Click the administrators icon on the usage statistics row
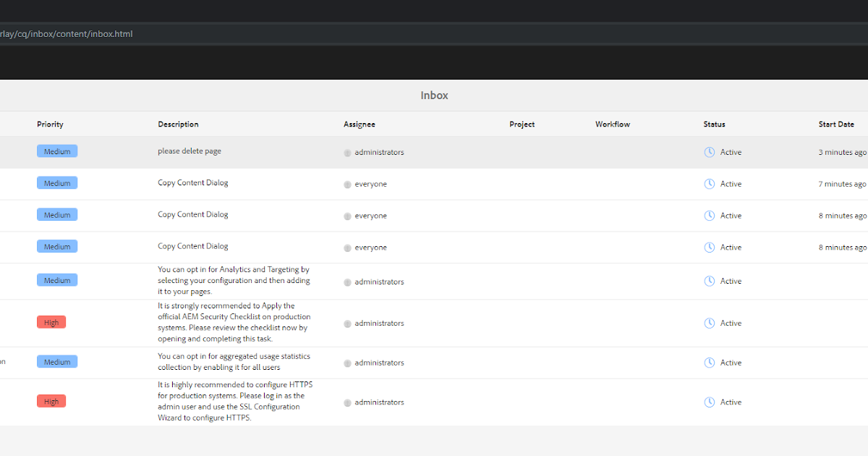This screenshot has height=456, width=868. pos(347,363)
